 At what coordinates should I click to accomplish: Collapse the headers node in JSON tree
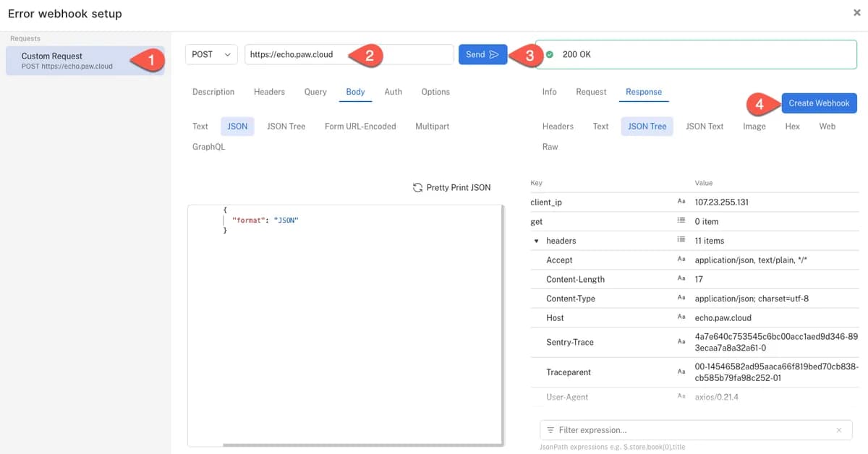click(536, 241)
